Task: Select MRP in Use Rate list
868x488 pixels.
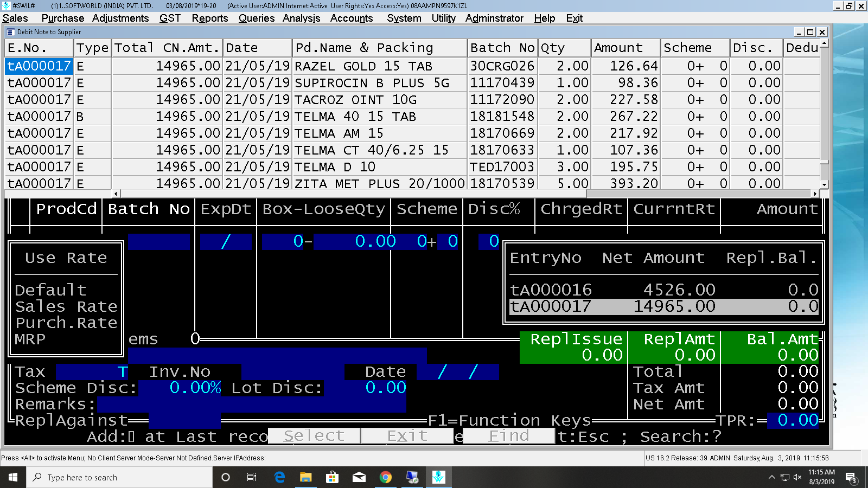Action: pos(30,339)
